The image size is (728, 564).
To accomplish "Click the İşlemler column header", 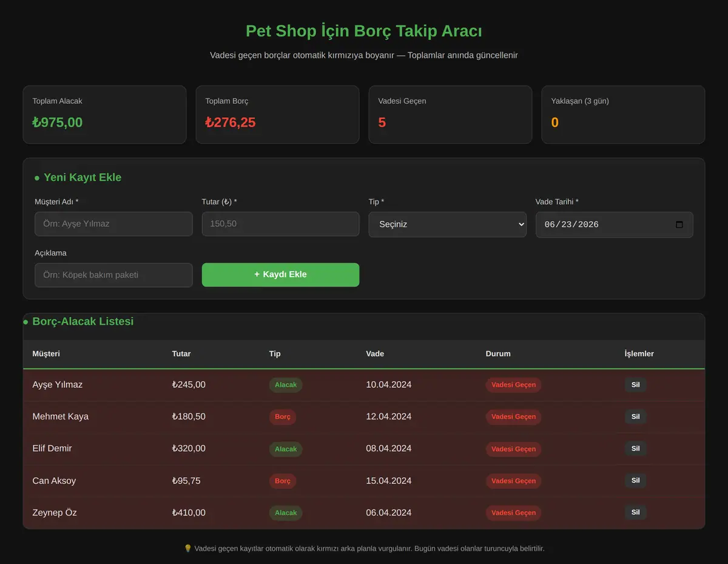I will 639,354.
